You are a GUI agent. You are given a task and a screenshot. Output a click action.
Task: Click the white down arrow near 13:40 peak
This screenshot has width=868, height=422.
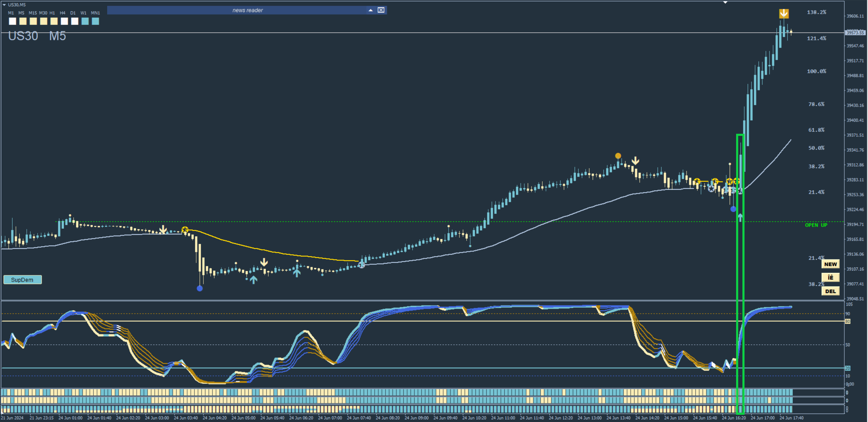point(635,161)
